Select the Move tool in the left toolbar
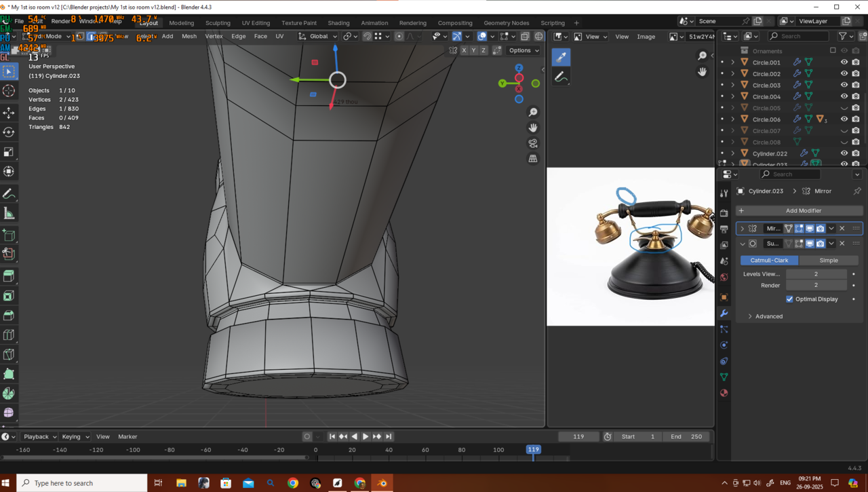This screenshot has height=492, width=868. pos(9,112)
